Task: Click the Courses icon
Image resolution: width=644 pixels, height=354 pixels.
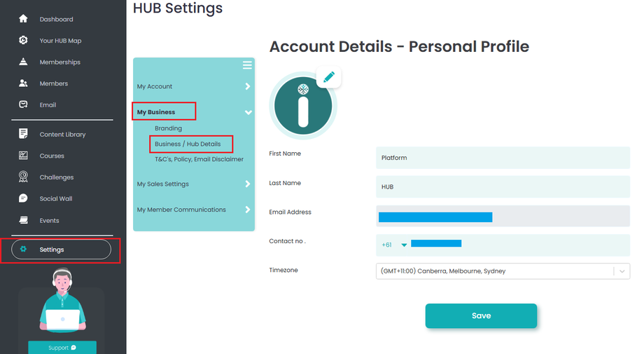Action: (23, 156)
